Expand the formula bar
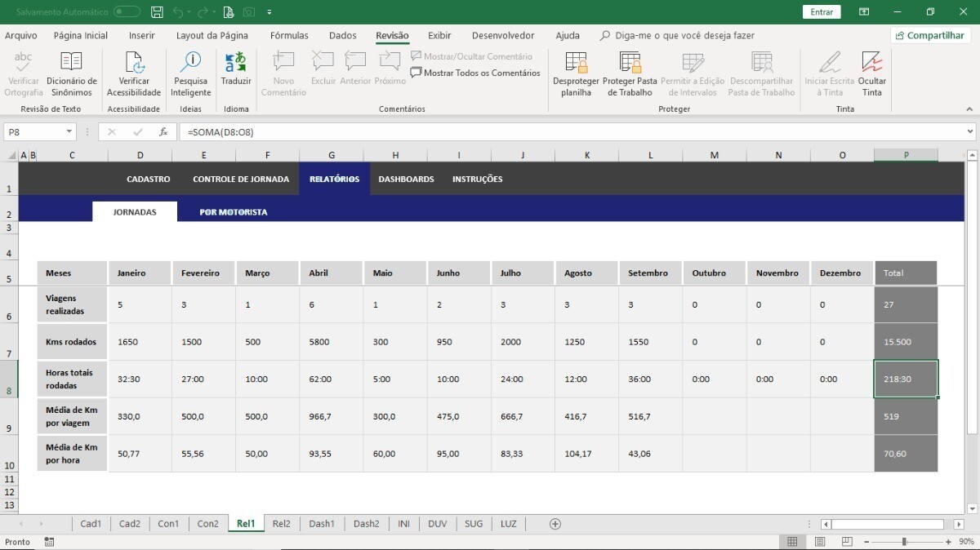The image size is (980, 550). pyautogui.click(x=969, y=132)
